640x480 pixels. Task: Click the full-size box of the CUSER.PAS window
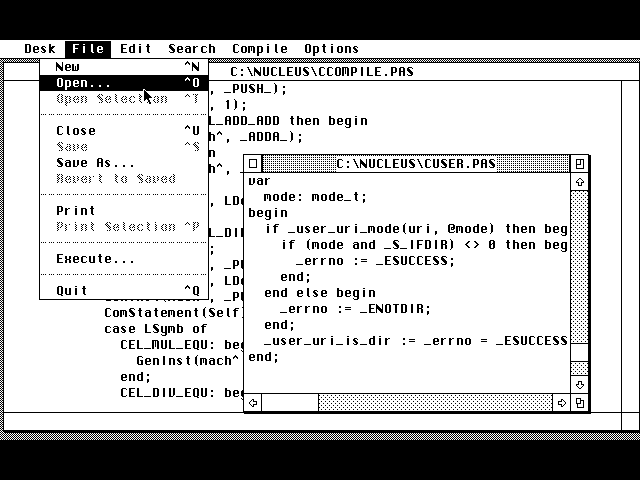coord(580,163)
